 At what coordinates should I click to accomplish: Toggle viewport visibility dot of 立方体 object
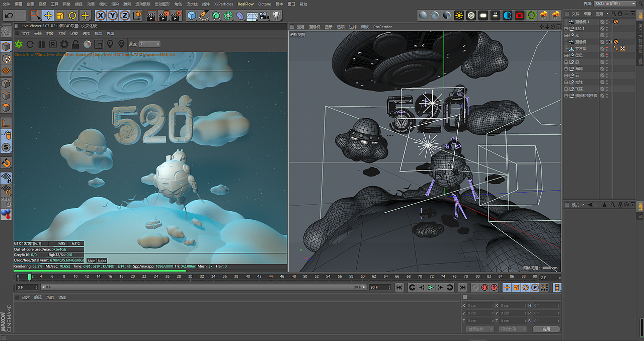[607, 47]
